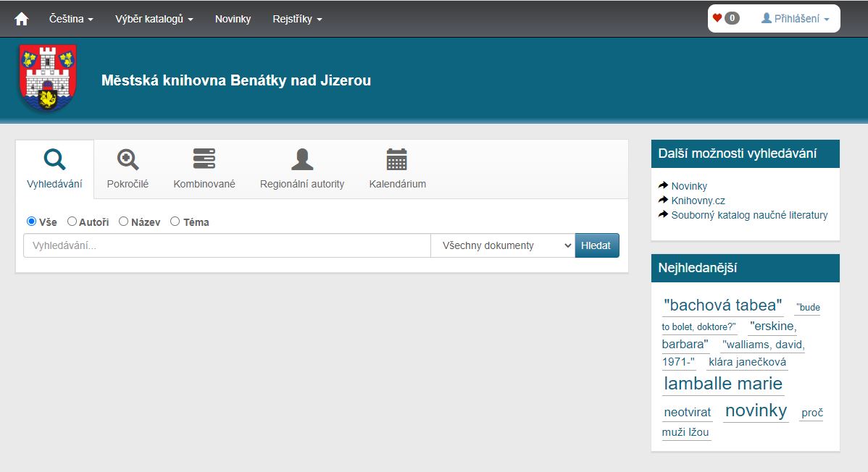Open the Rejstříky menu
Screen dimensions: 868x472
(x=297, y=19)
